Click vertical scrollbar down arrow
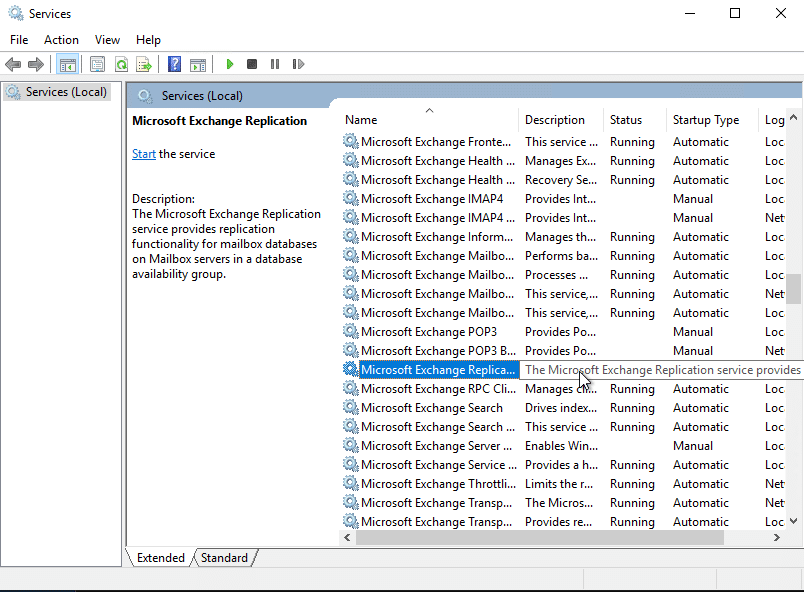Screen dimensions: 804x592 [794, 521]
